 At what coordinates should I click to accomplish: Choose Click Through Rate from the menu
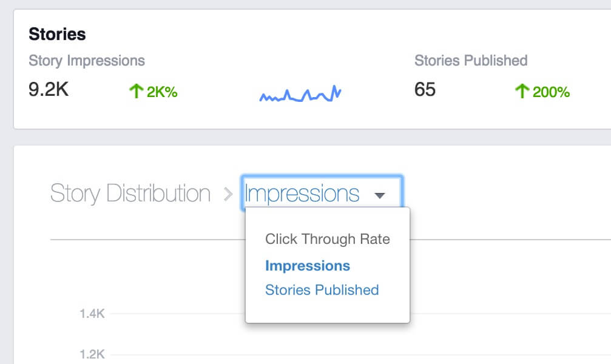click(327, 239)
